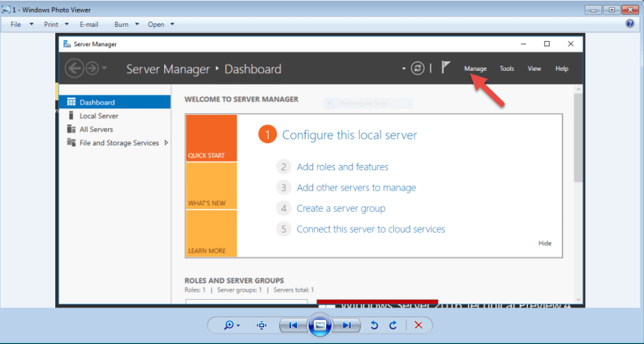The height and width of the screenshot is (344, 644).
Task: Expand the Burn dropdown menu
Action: (x=126, y=24)
